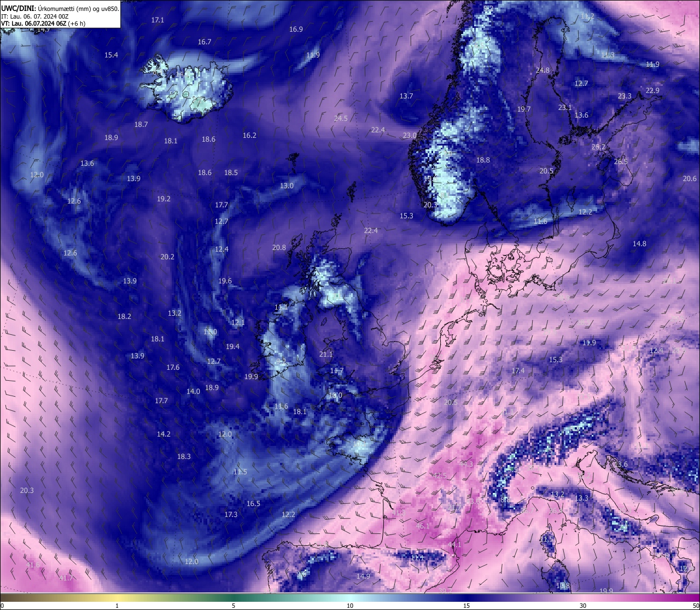Click the 23.1 value on the map
This screenshot has height=610, width=700.
pos(564,107)
